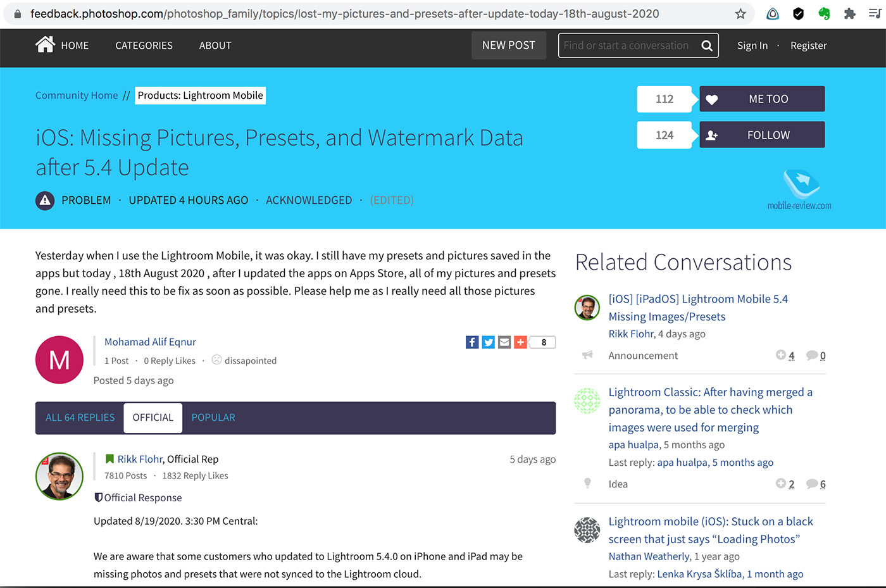This screenshot has width=886, height=588.
Task: Switch to the POPULAR tab
Action: click(213, 418)
